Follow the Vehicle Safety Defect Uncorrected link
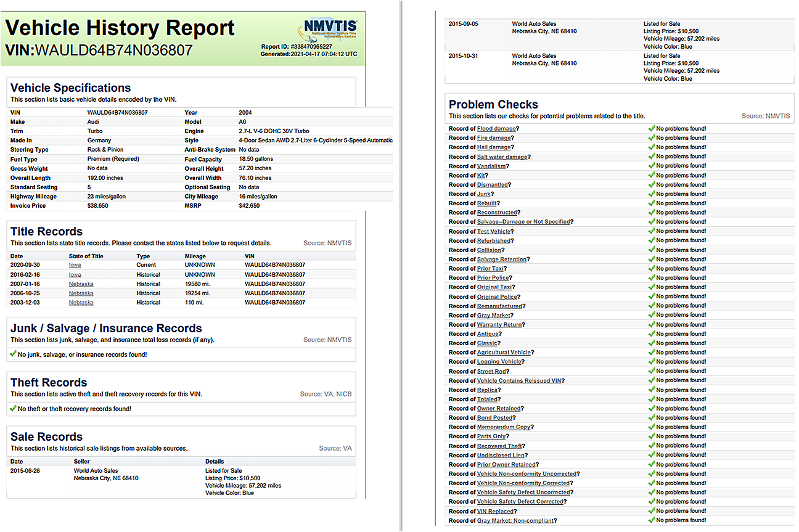The height and width of the screenshot is (532, 799). (x=523, y=493)
